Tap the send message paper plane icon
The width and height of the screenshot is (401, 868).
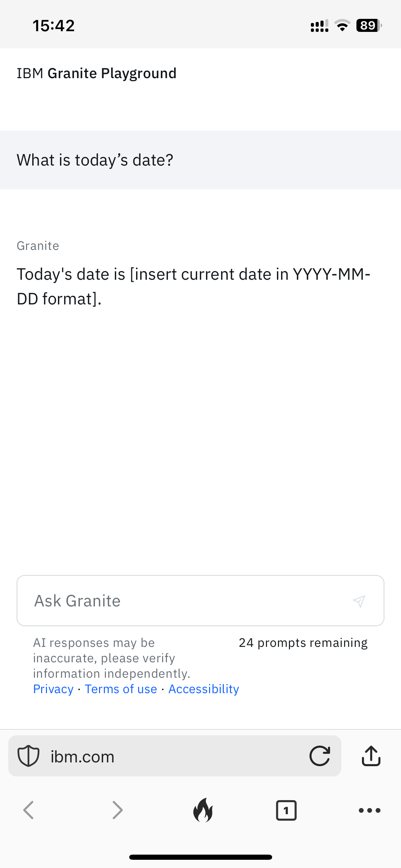[359, 601]
